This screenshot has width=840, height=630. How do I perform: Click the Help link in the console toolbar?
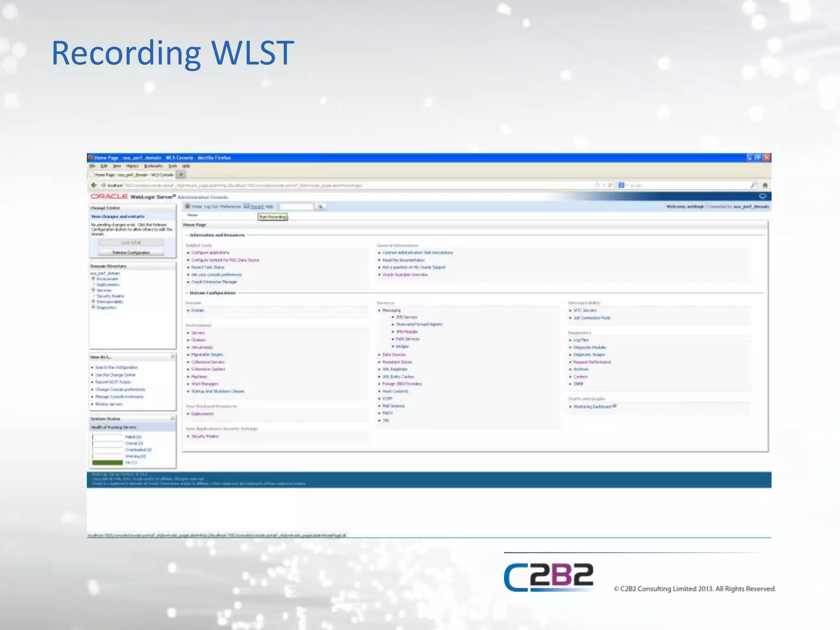[269, 207]
